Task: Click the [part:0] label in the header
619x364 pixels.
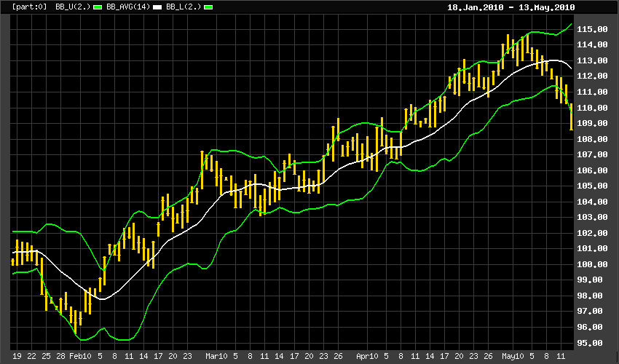Action: [30, 7]
